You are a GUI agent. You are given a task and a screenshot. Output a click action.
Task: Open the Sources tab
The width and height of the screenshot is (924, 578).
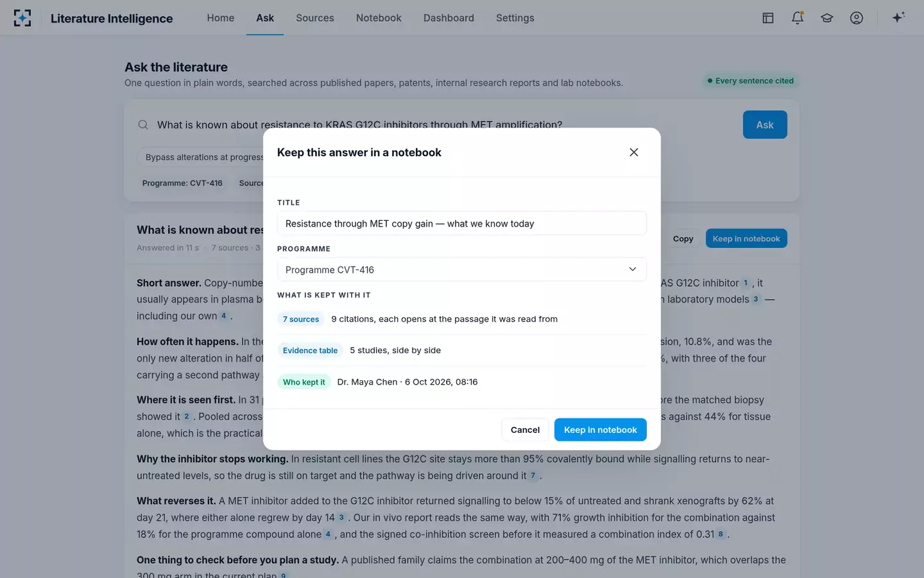point(315,18)
